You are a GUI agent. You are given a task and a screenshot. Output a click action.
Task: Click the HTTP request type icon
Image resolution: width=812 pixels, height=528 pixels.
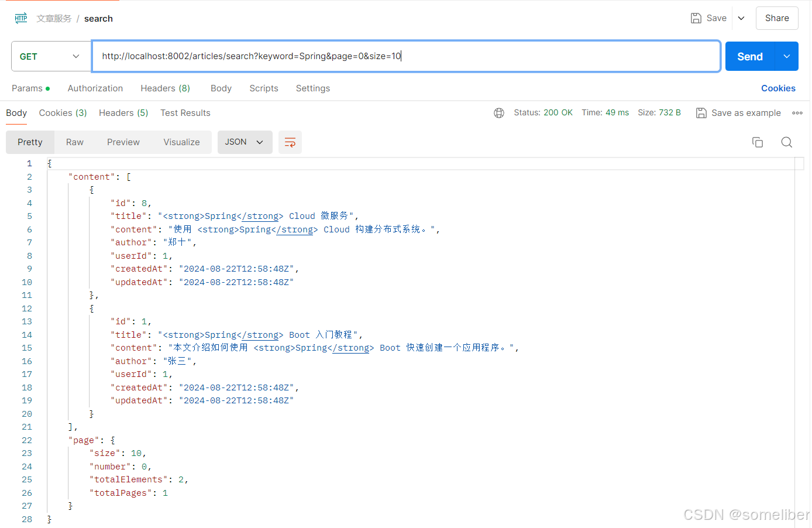point(21,18)
